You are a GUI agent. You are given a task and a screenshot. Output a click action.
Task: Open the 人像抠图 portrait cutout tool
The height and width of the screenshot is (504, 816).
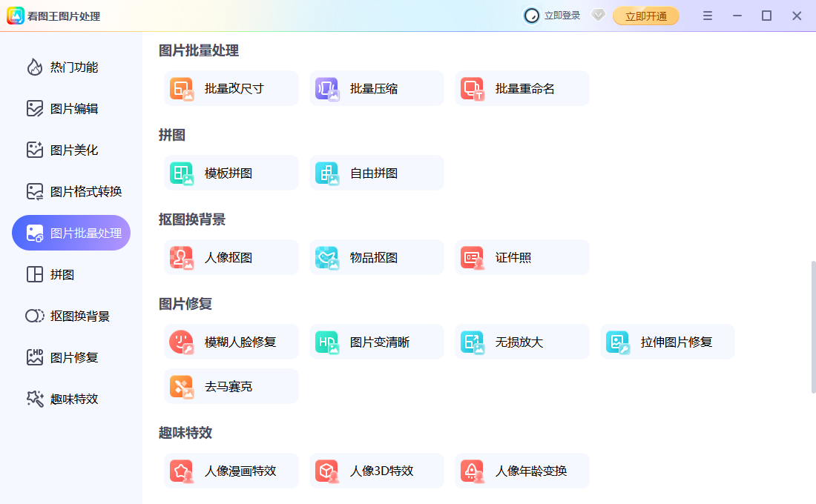click(x=231, y=256)
